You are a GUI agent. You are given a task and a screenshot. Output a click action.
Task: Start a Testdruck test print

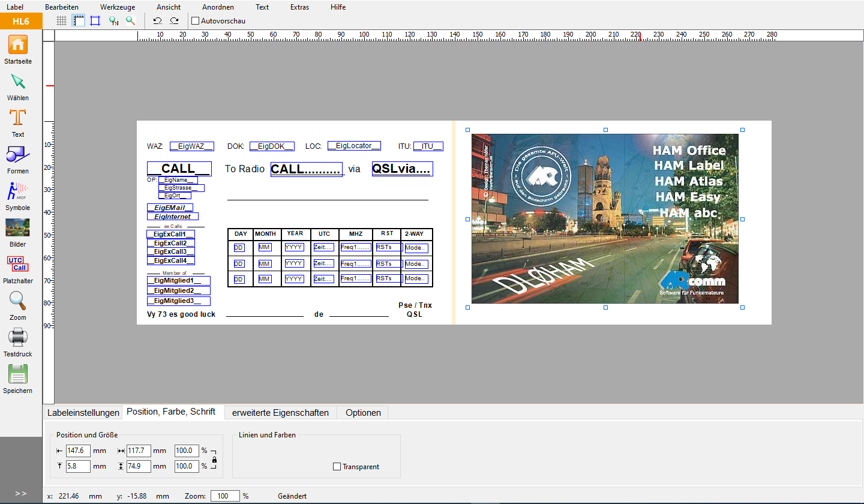(17, 338)
